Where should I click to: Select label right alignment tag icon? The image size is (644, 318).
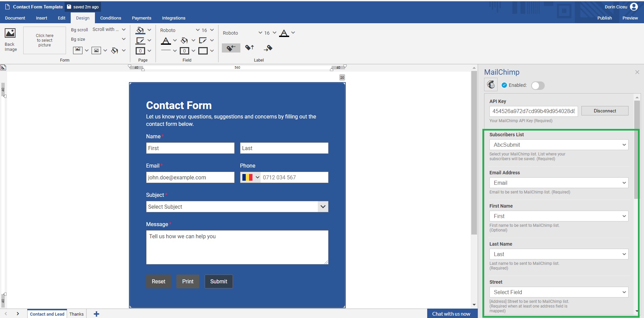tap(268, 48)
